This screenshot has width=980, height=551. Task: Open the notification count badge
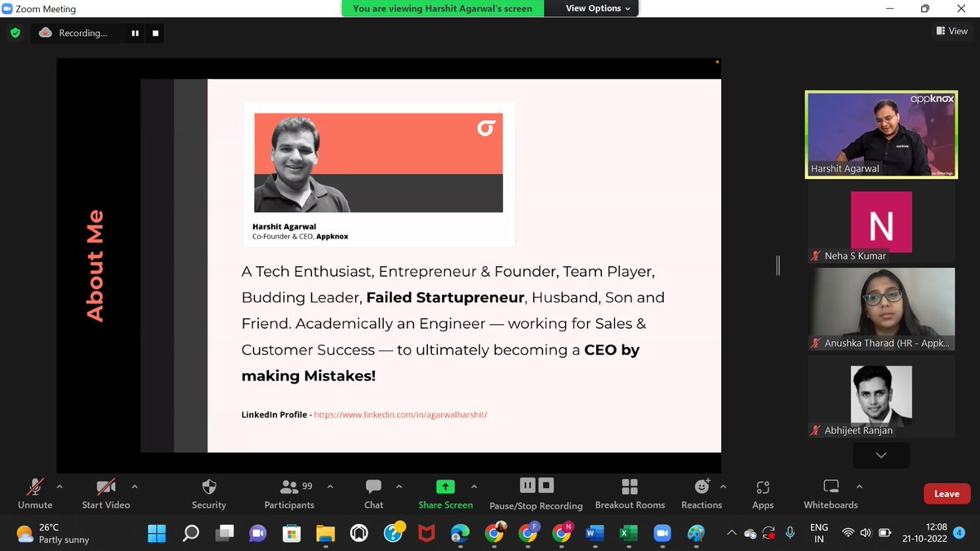pyautogui.click(x=960, y=532)
